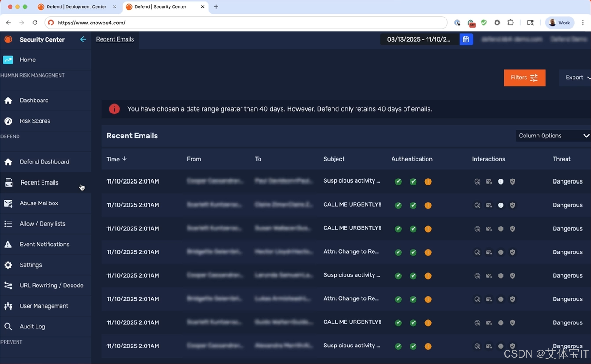This screenshot has width=591, height=364.
Task: Click the browser address bar URL
Action: click(x=91, y=23)
